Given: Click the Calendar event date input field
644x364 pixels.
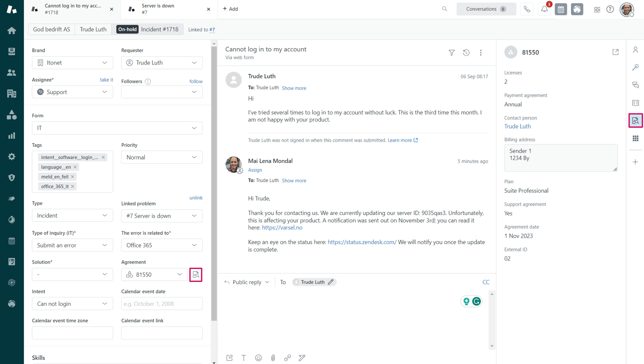Looking at the screenshot, I should (162, 303).
